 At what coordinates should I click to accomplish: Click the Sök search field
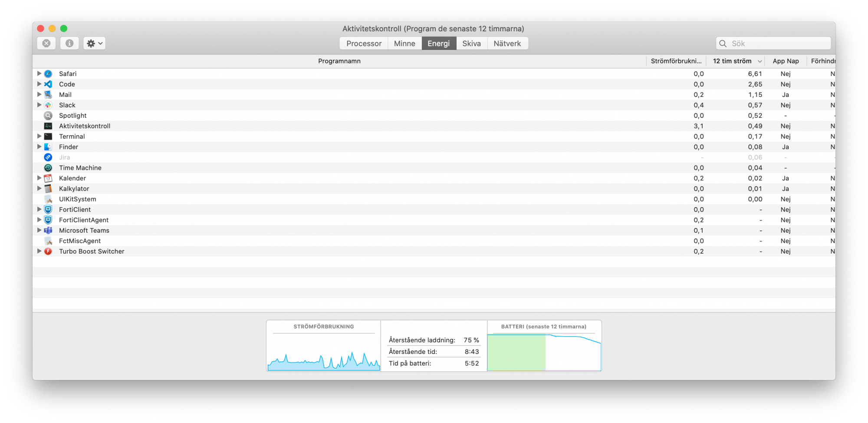pos(773,43)
